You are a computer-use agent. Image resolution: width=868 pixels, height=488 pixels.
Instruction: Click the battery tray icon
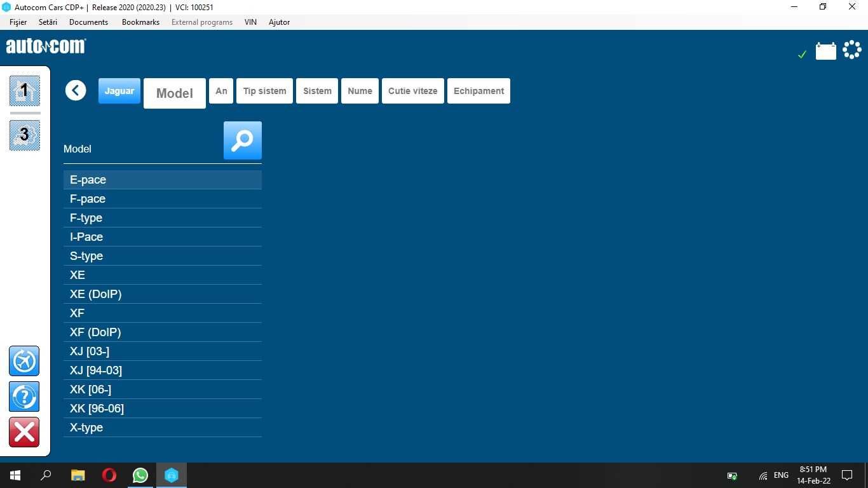tap(732, 475)
